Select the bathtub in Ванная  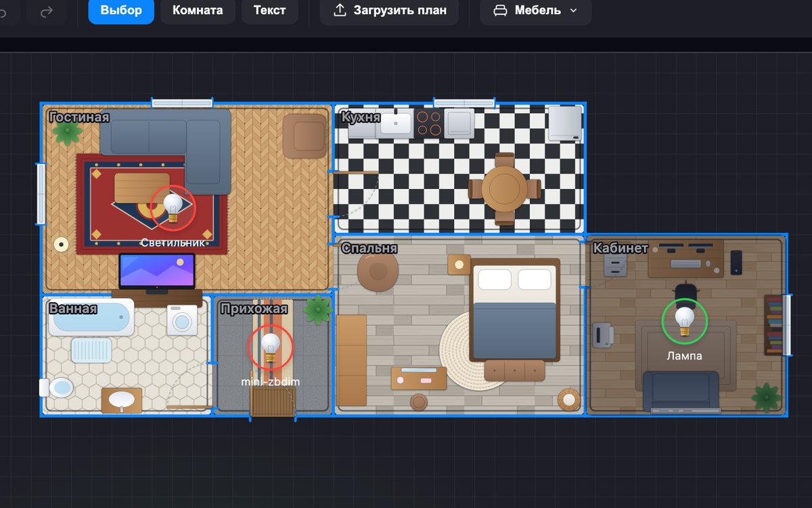(91, 318)
